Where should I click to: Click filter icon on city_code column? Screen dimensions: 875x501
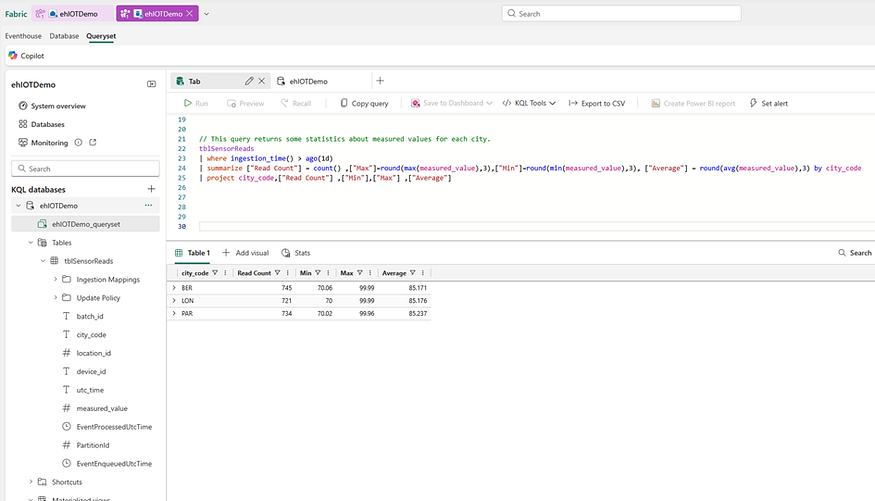pyautogui.click(x=215, y=273)
